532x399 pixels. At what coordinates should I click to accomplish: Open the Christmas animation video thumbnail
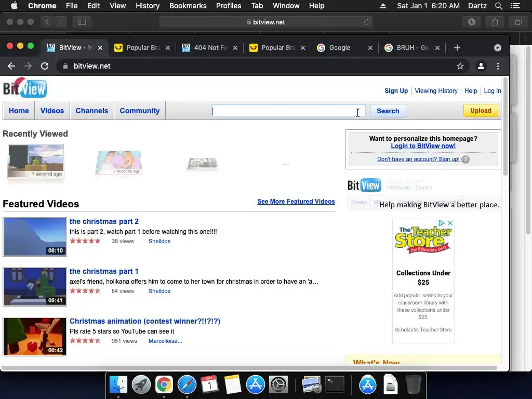click(x=35, y=337)
